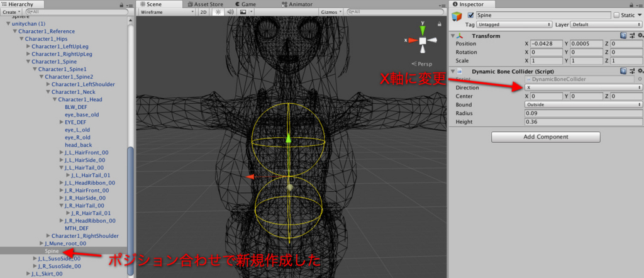Collapse the Transform component foldout

[453, 36]
